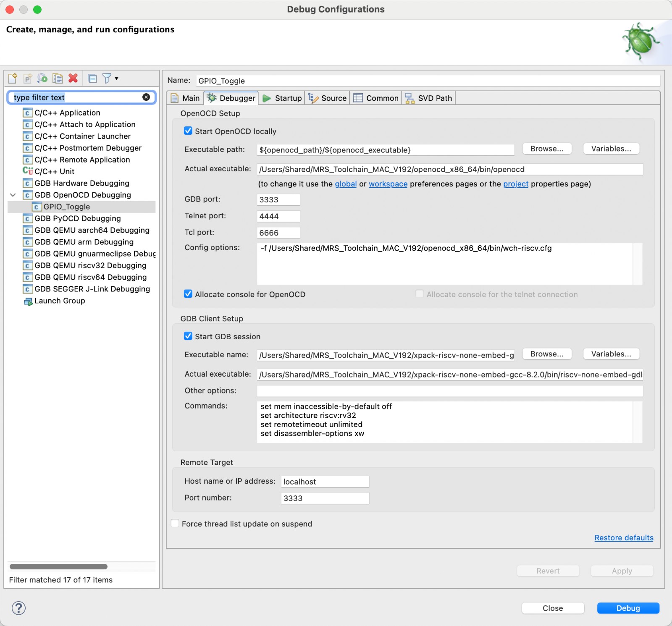Click the Close button

click(x=553, y=608)
